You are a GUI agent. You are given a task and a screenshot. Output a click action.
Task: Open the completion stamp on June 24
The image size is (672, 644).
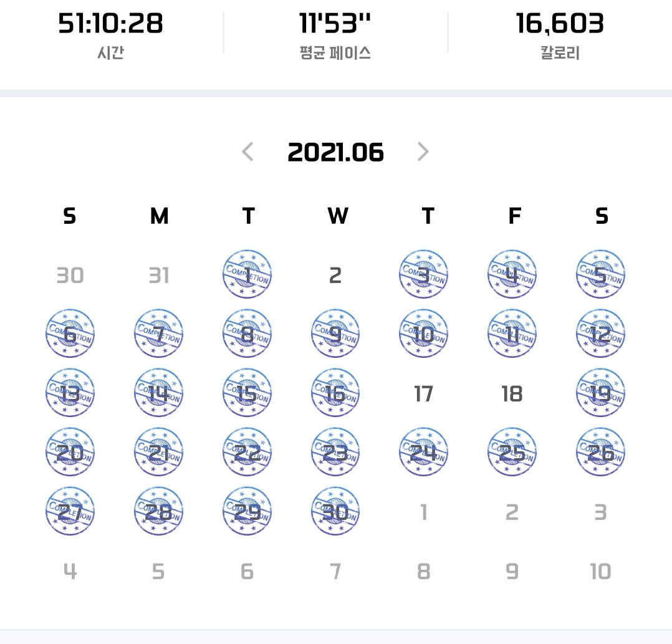[x=424, y=452]
